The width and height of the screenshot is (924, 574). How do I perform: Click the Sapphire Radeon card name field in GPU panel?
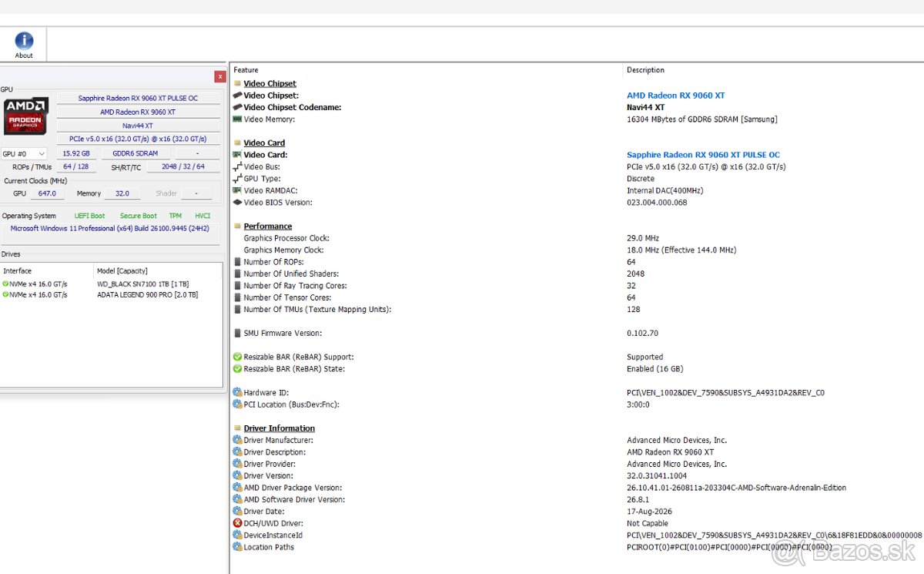pyautogui.click(x=139, y=98)
